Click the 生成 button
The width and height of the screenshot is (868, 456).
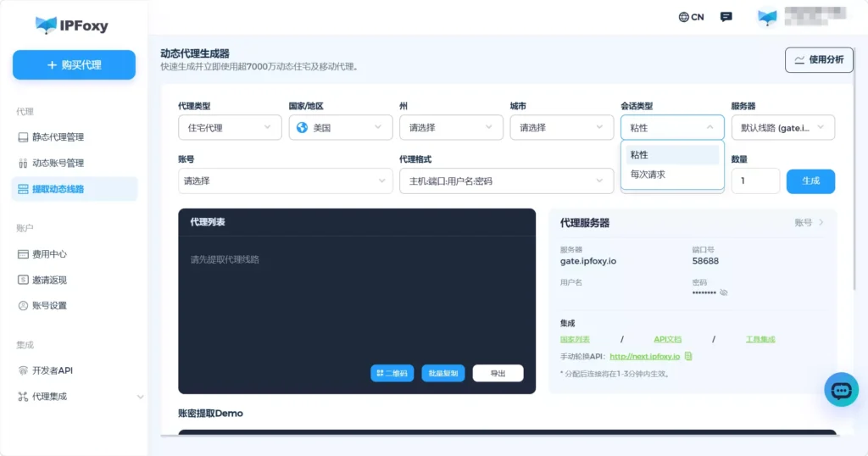810,181
